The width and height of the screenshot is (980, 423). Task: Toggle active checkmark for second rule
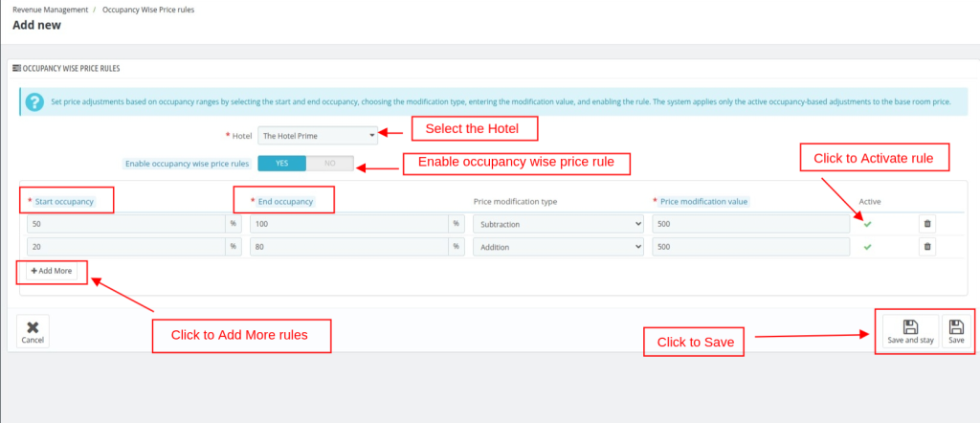868,246
